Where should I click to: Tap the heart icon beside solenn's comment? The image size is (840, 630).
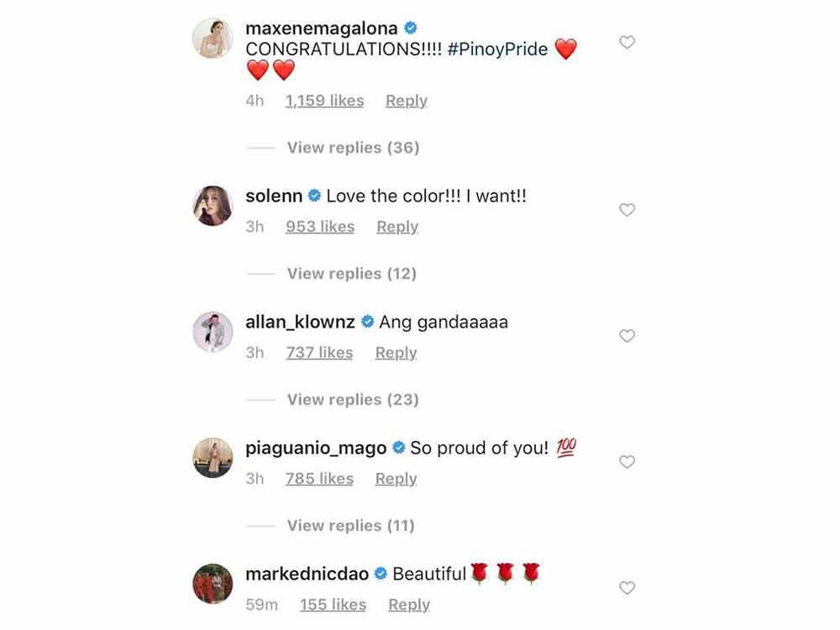pos(627,210)
